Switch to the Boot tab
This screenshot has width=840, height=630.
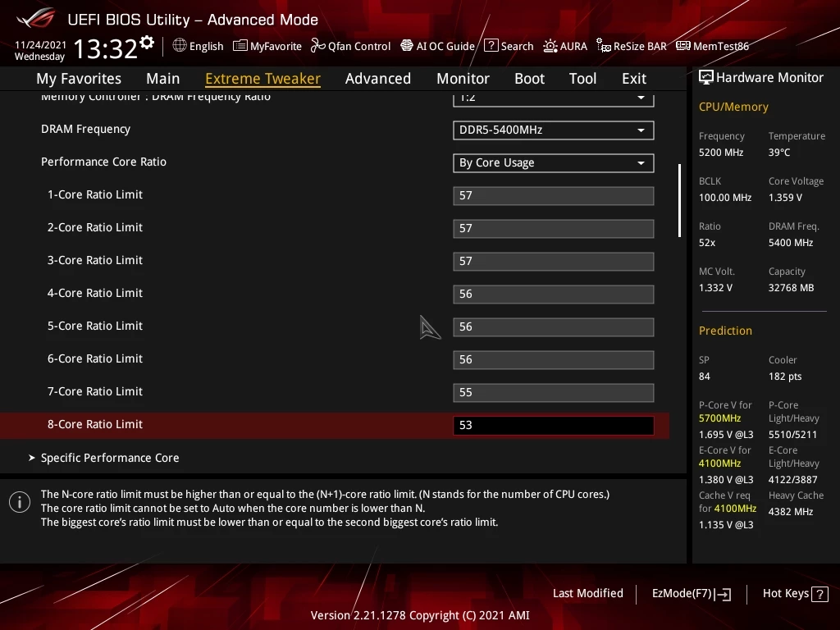529,79
